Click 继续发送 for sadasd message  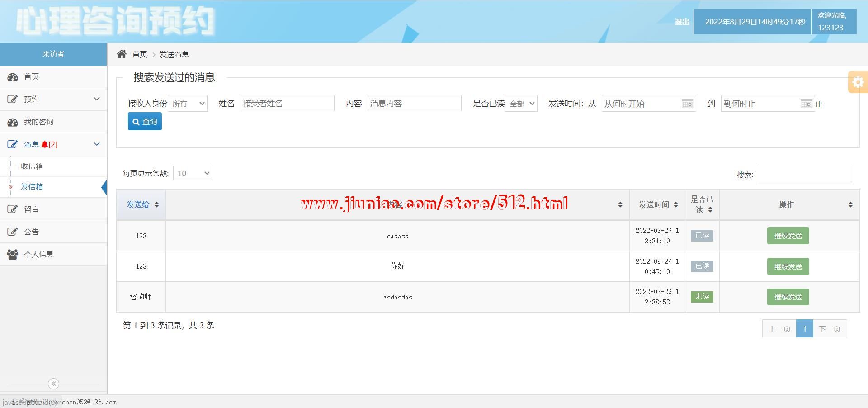[788, 236]
